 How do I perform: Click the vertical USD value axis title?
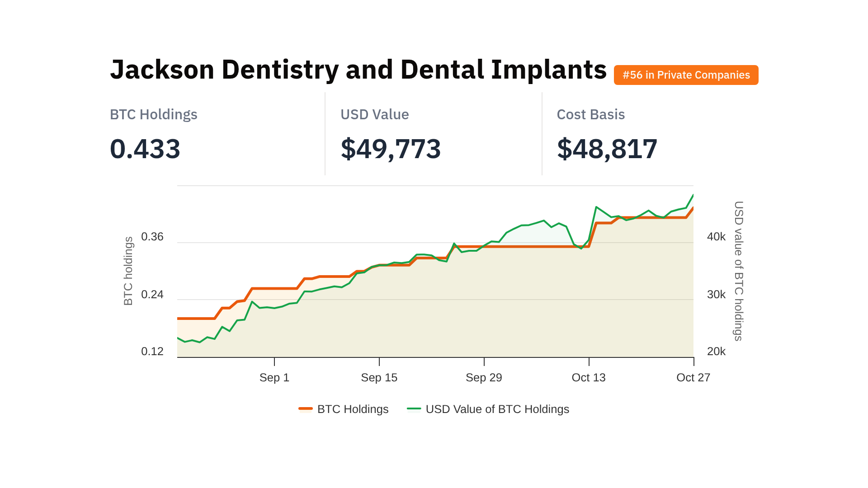click(738, 271)
